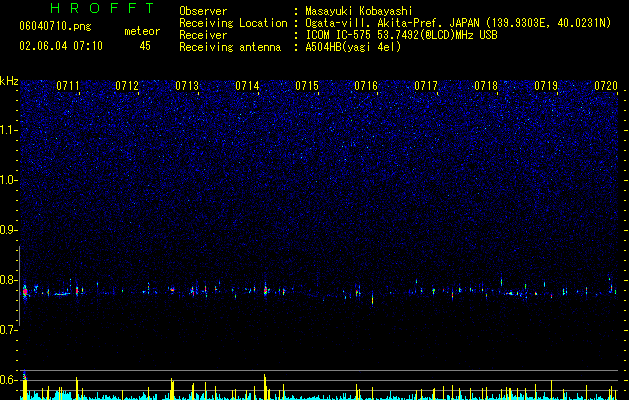Click the 0717 time marker
629x400 pixels.
point(426,86)
